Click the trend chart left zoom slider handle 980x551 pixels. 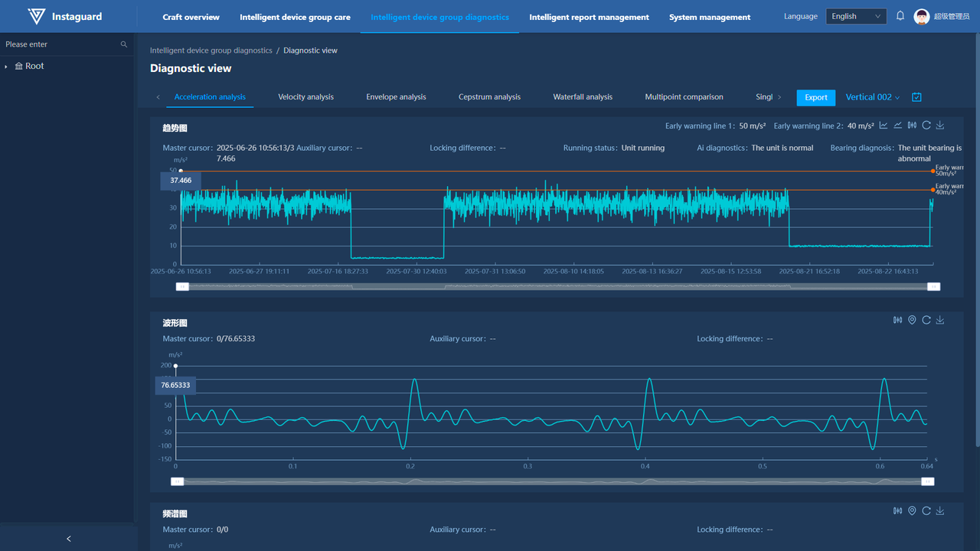point(182,287)
